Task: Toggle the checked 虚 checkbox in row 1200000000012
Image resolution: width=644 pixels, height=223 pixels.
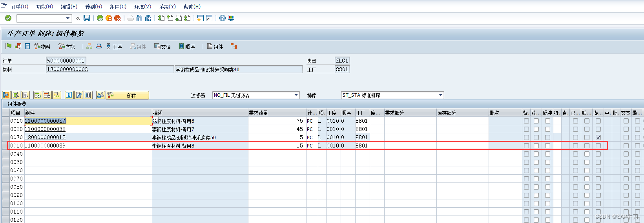Action: [x=598, y=137]
